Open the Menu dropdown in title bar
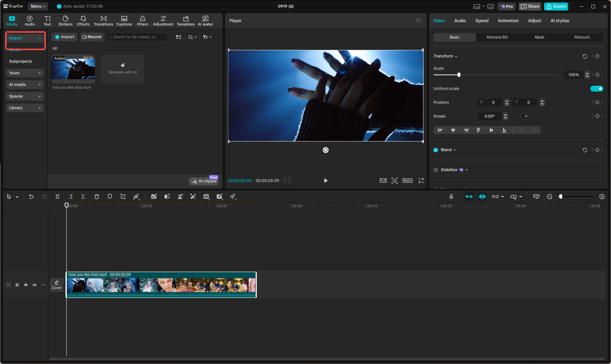This screenshot has height=364, width=611. tap(38, 6)
